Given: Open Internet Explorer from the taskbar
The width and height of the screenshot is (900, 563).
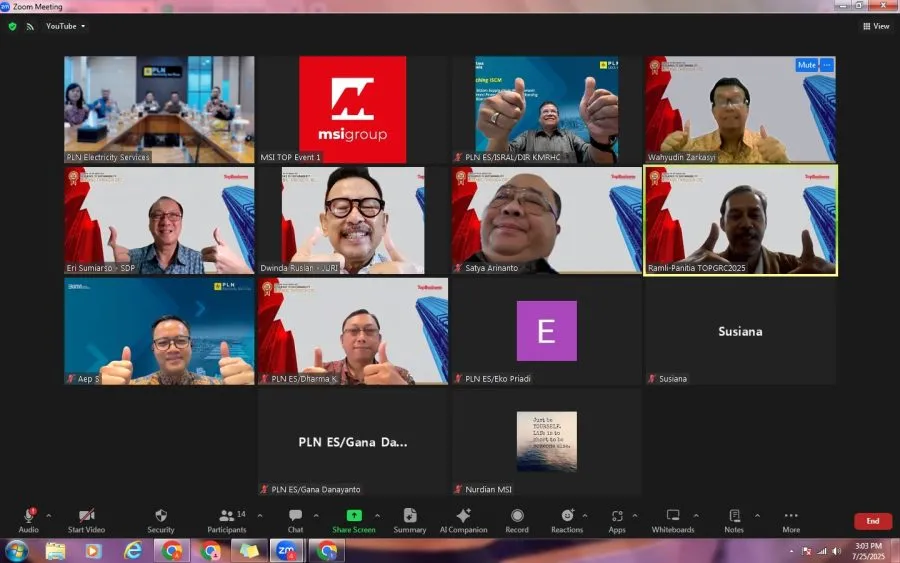Looking at the screenshot, I should coord(133,551).
